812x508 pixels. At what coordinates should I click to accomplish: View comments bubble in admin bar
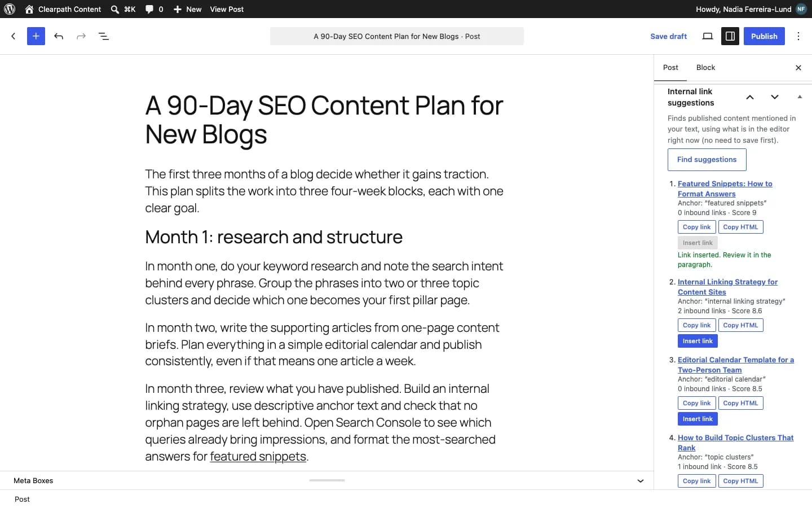point(154,9)
